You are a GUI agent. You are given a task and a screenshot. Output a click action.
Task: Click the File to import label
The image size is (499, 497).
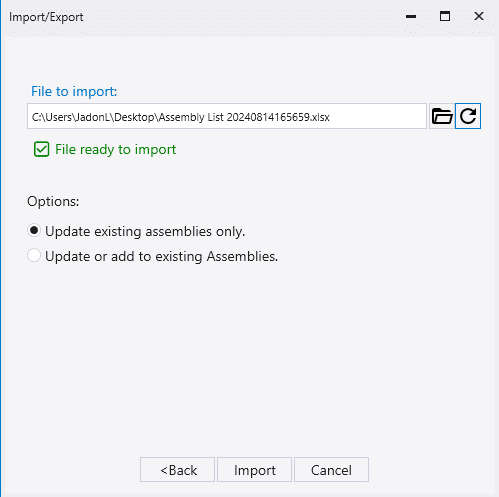[74, 91]
